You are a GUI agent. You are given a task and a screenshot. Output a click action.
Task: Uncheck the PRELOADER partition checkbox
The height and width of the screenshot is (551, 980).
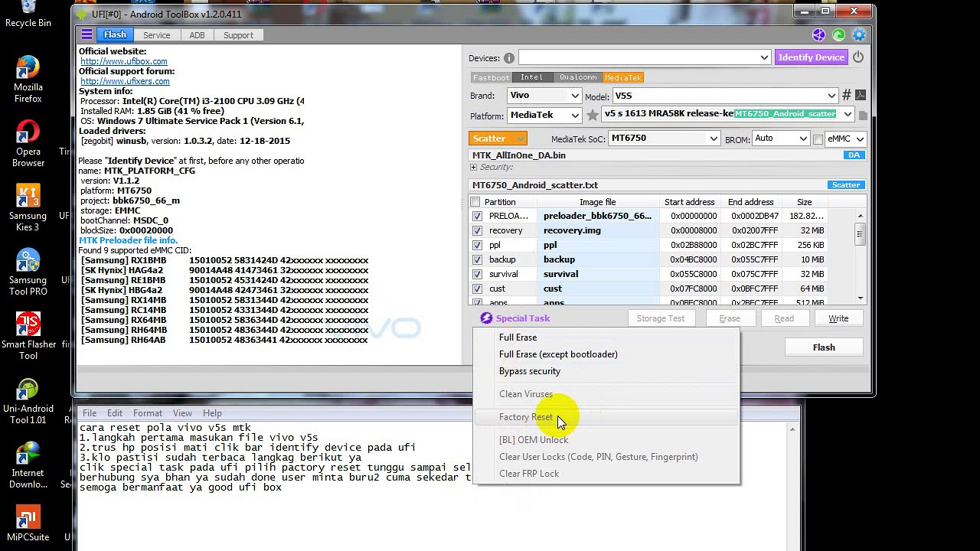477,216
